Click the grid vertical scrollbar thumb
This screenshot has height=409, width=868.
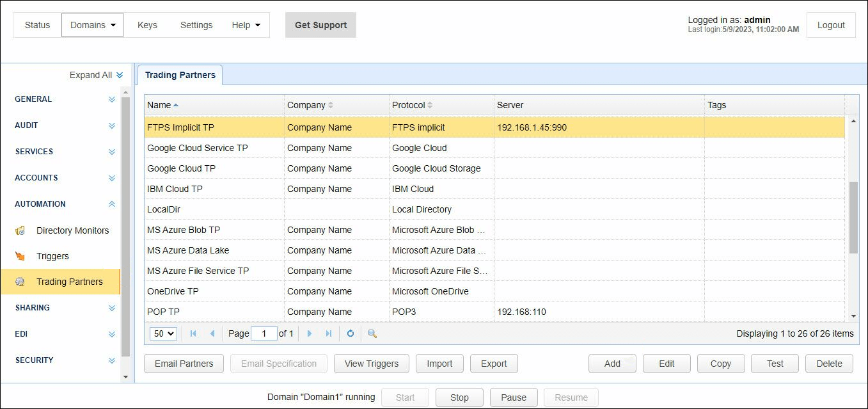point(853,217)
